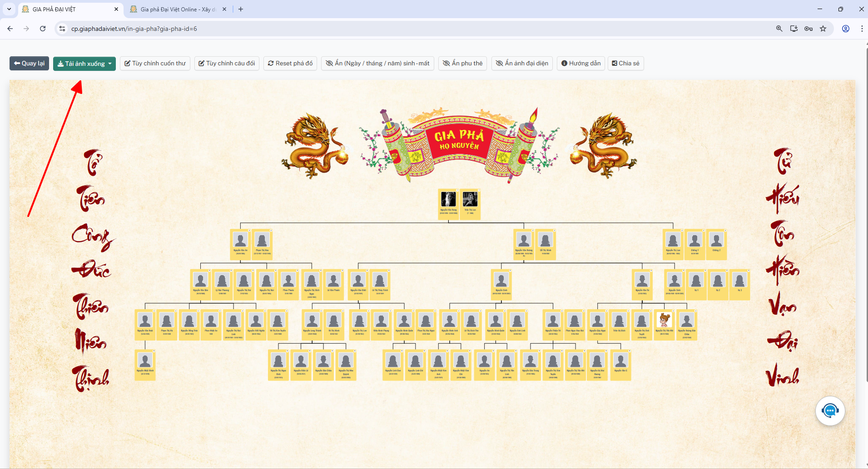Click the zoom magnifier icon in address bar
The image size is (868, 469).
[779, 29]
